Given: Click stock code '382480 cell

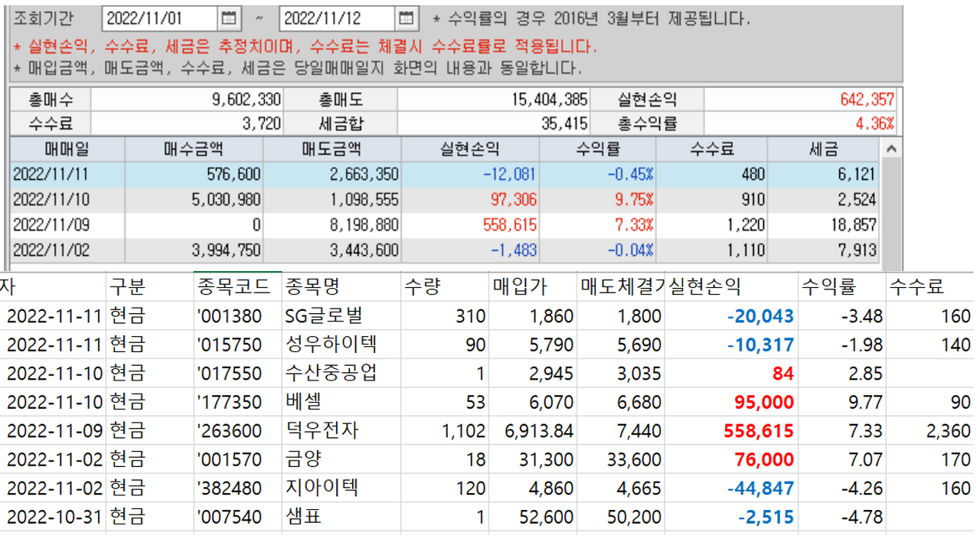Looking at the screenshot, I should 237,488.
